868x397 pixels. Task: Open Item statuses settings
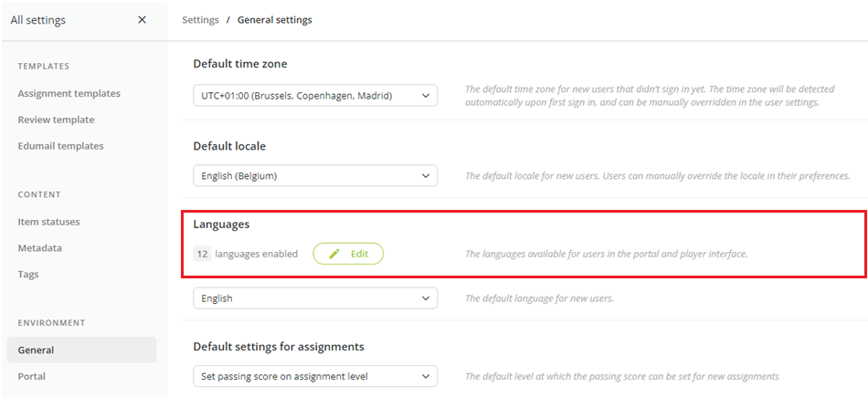point(48,222)
